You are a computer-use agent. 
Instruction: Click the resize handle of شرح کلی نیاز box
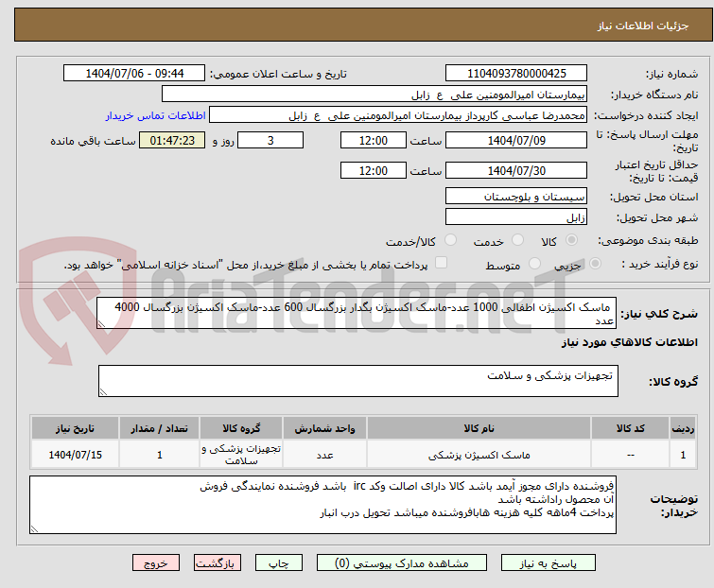point(101,324)
